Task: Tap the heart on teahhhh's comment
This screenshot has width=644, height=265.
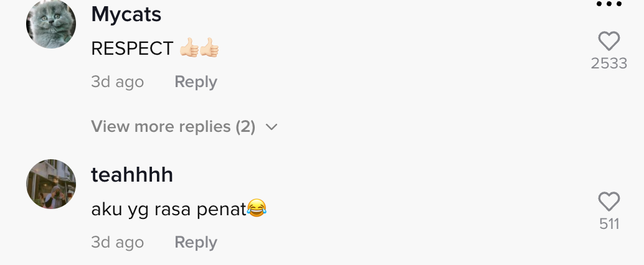Action: (608, 202)
